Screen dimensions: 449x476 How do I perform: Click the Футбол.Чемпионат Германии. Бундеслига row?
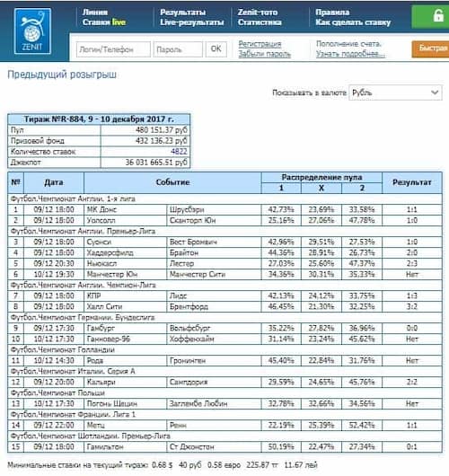coord(224,318)
